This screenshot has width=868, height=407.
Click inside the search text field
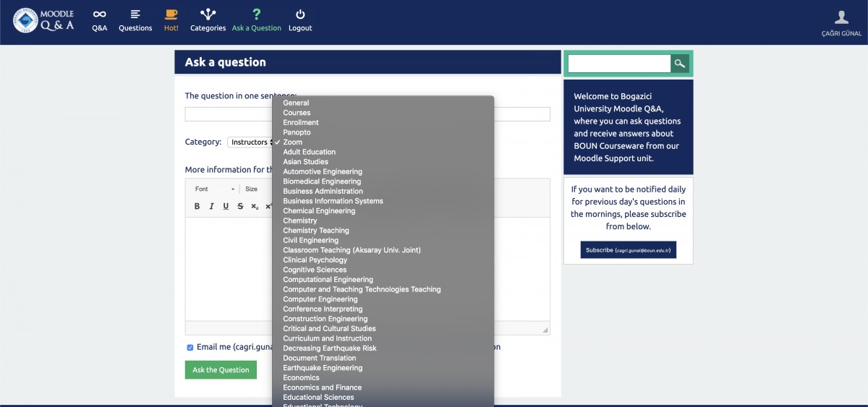619,64
